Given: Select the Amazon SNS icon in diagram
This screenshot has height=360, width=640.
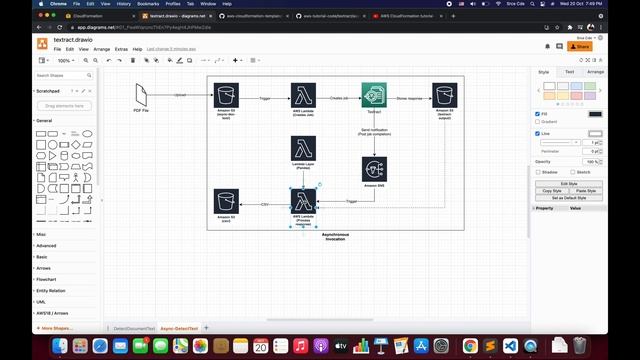Looking at the screenshot, I should 374,169.
